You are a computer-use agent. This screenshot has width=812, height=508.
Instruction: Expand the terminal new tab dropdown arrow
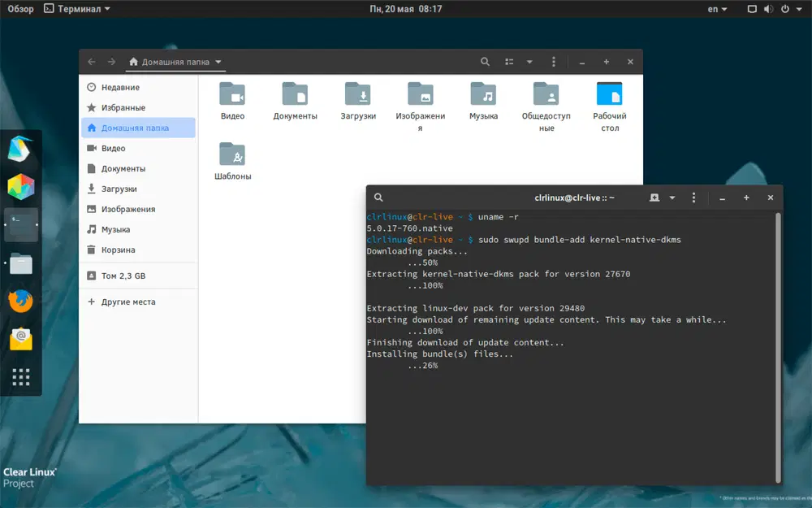tap(672, 198)
